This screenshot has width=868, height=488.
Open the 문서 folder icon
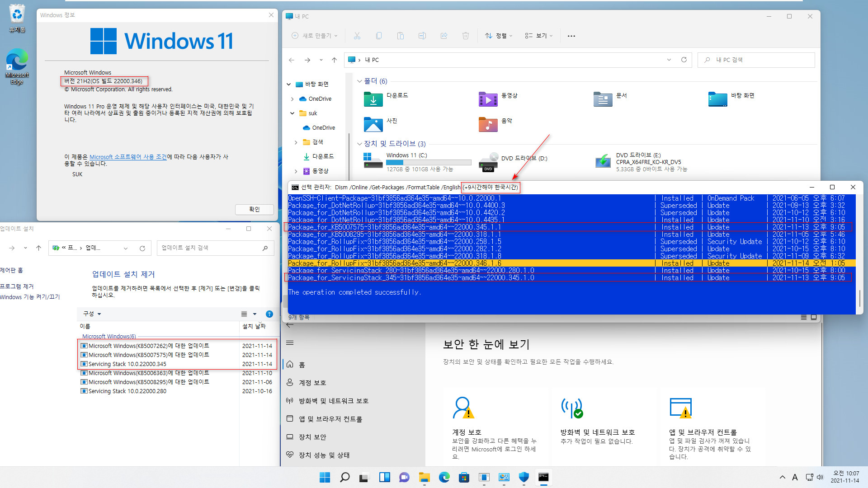[603, 99]
